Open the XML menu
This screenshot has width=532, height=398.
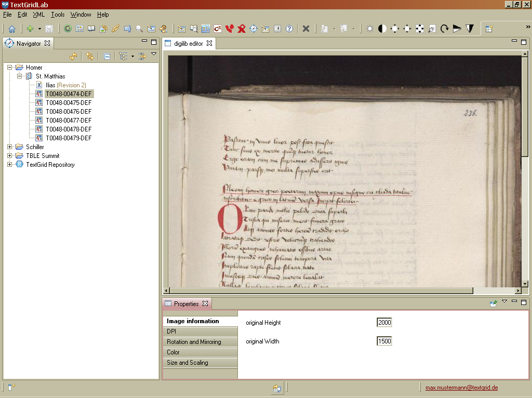pos(38,15)
